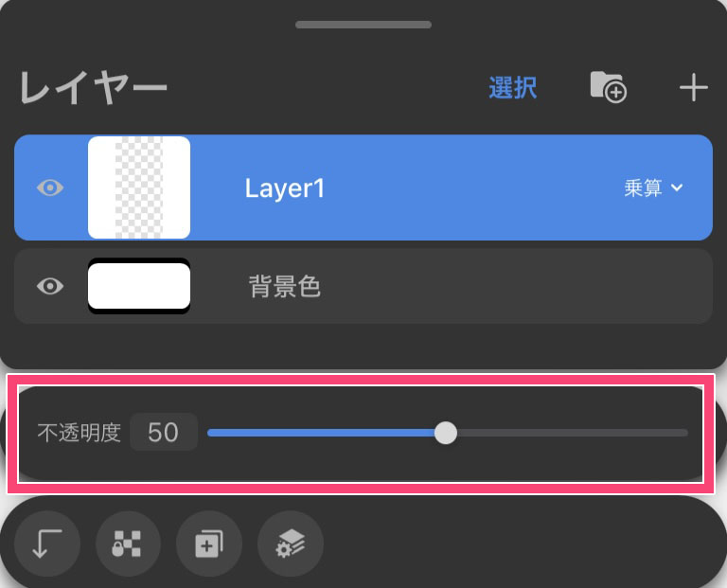This screenshot has height=588, width=727.
Task: Click the clipping mask arrow icon
Action: point(46,544)
